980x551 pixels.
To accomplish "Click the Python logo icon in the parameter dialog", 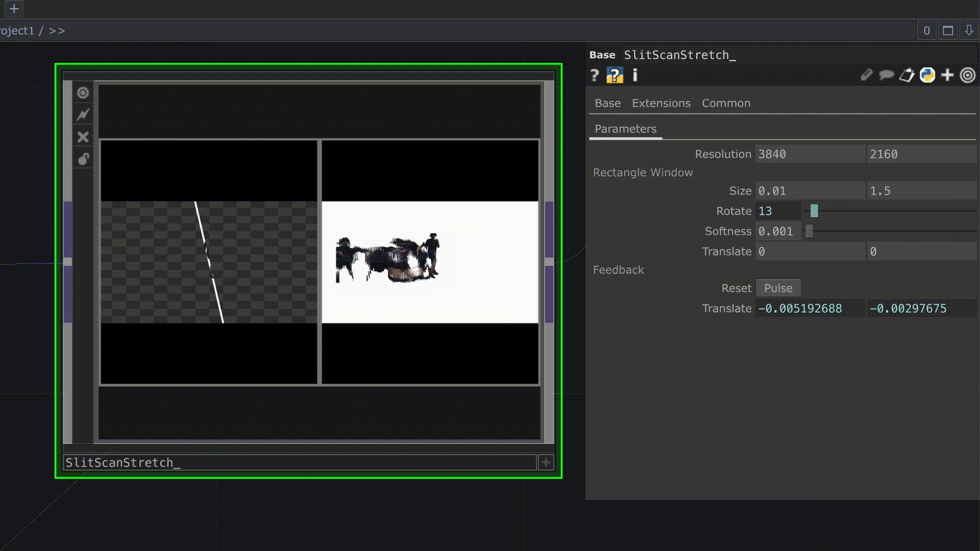I will [928, 75].
